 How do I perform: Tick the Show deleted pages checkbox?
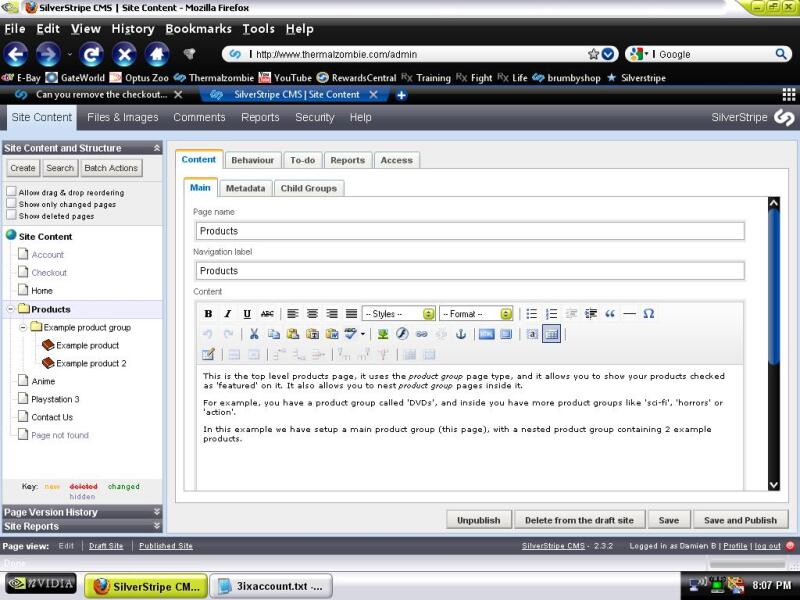tap(12, 215)
